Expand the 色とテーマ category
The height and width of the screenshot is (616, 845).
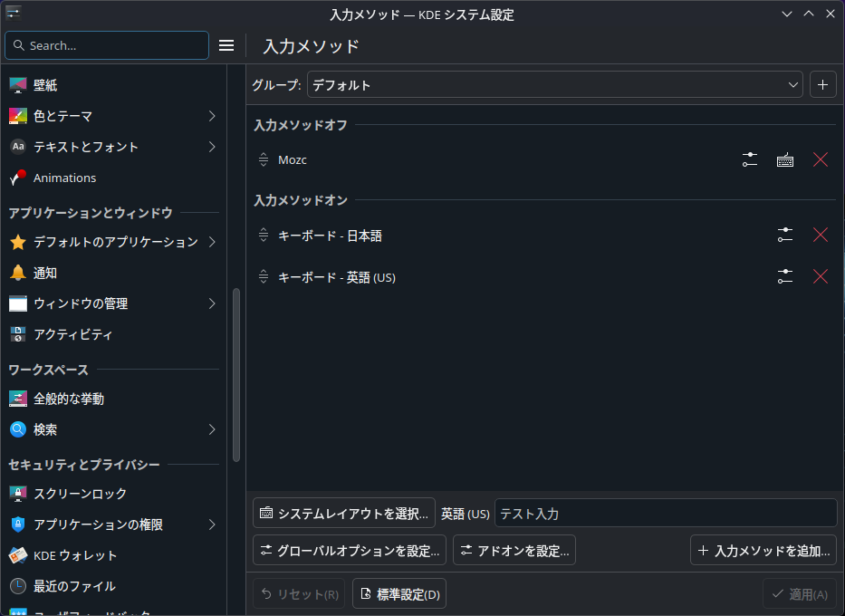tap(212, 116)
